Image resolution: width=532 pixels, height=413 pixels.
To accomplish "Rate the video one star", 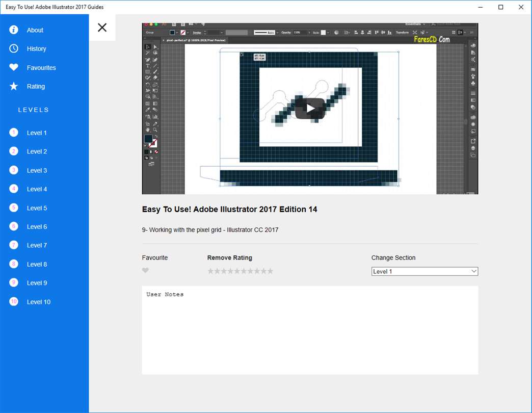I will click(x=210, y=271).
